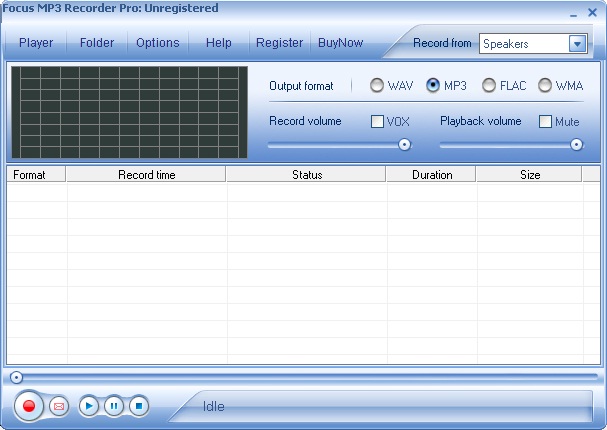Play the selected recording
Viewport: 607px width, 430px height.
(x=89, y=406)
